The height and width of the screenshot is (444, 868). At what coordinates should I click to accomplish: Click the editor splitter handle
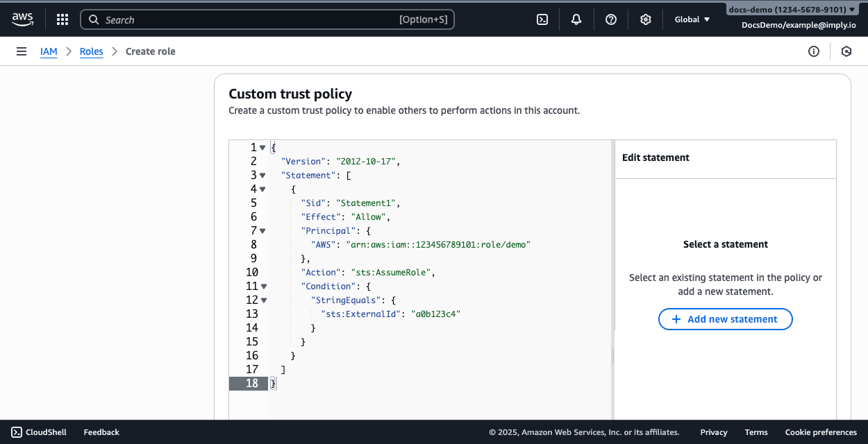[612, 356]
